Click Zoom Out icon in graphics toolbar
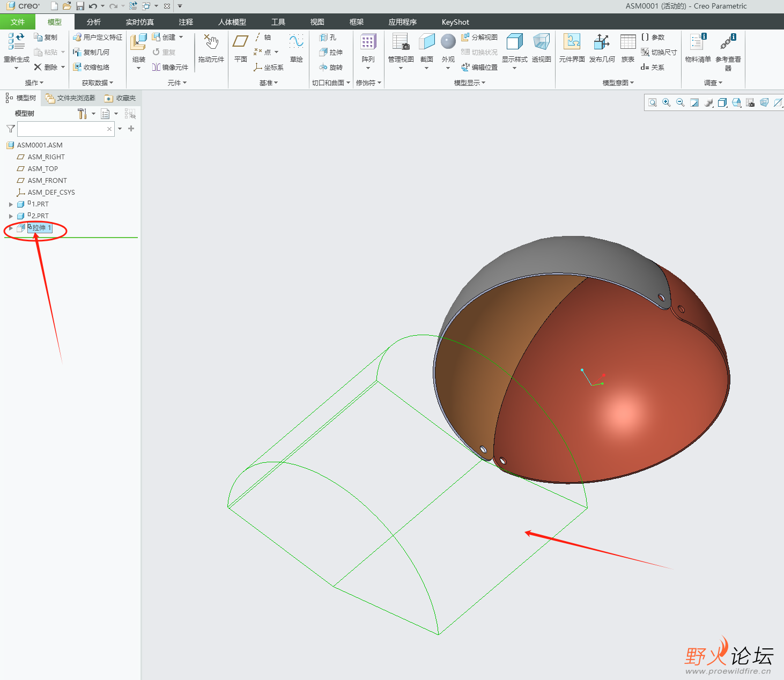 click(x=681, y=102)
